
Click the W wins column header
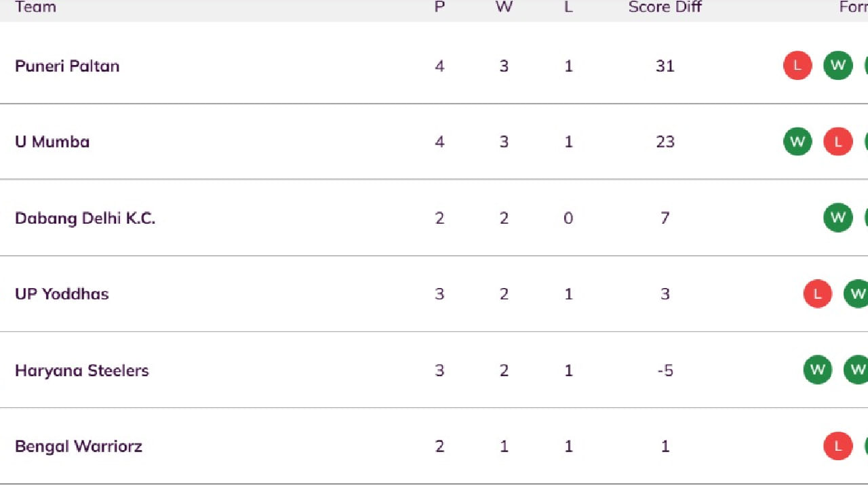point(504,7)
